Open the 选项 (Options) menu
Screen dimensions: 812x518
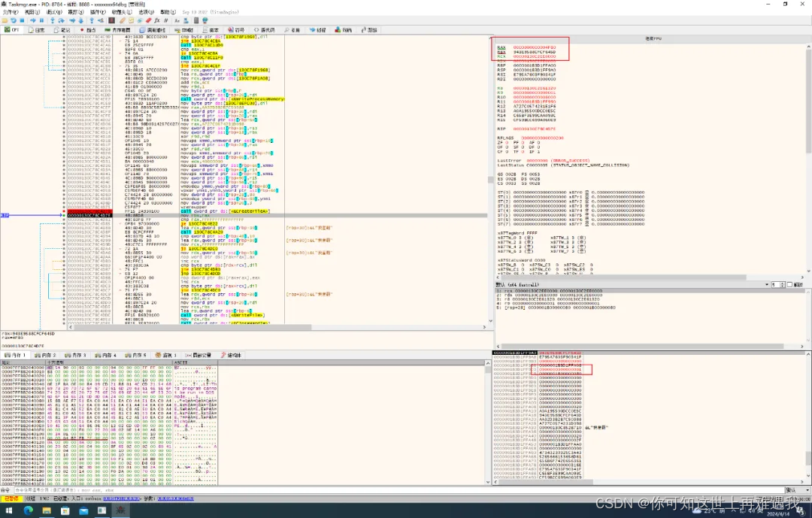(146, 12)
